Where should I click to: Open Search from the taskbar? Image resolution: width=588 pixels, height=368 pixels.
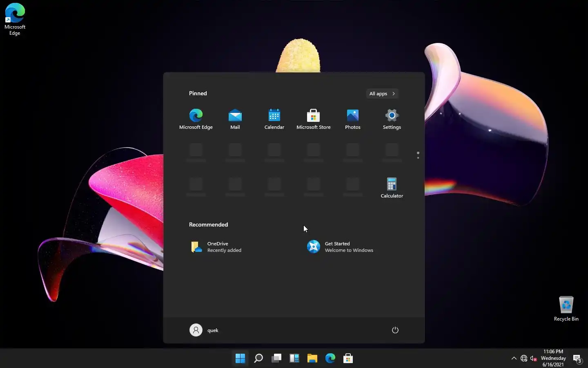click(258, 359)
